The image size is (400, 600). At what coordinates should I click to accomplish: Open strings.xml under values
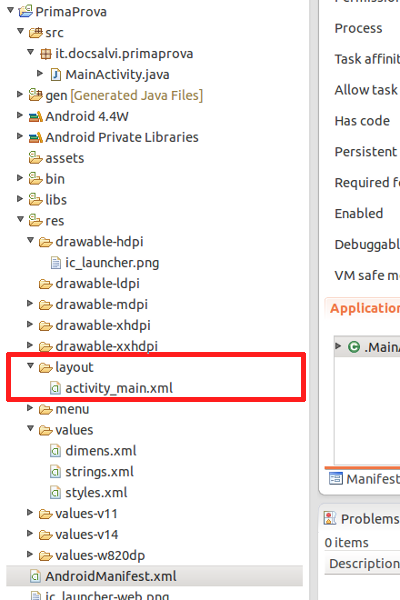[99, 472]
